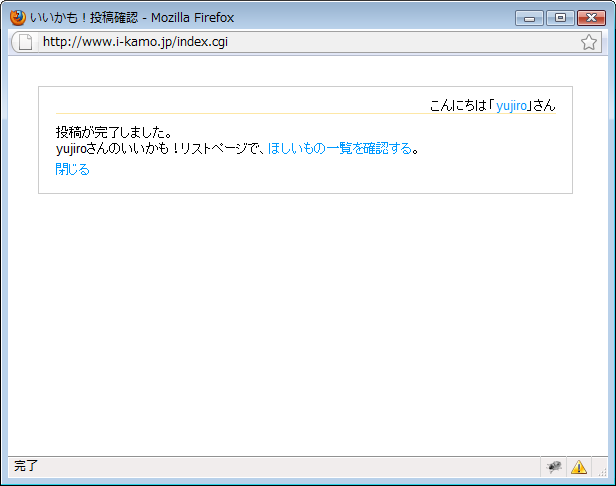Minimize the Firefox window
616x486 pixels.
(x=529, y=18)
